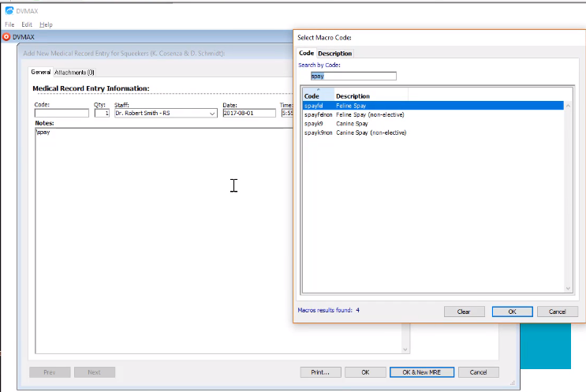The height and width of the screenshot is (392, 586).
Task: Click the Prev button
Action: (50, 372)
